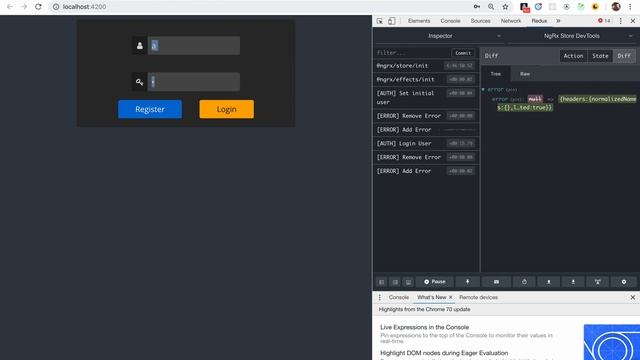The height and width of the screenshot is (360, 640).
Task: Select the What's New drawer tab
Action: click(x=431, y=298)
